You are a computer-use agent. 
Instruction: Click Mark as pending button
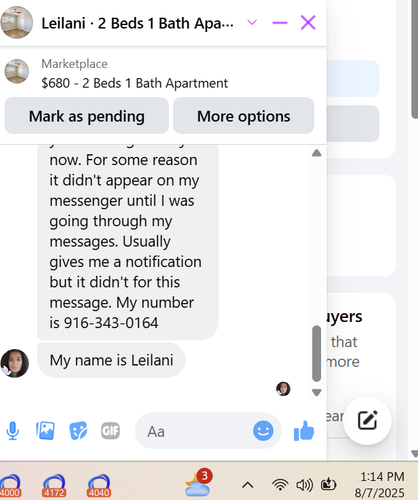tap(87, 116)
